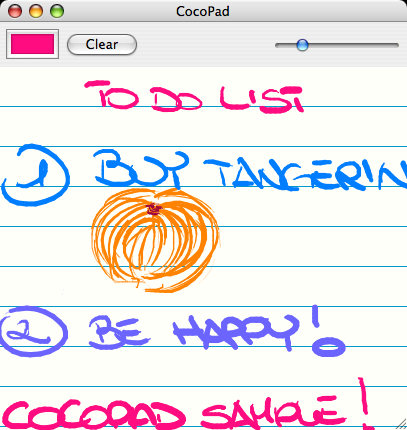Zoom the window with the green button
Image resolution: width=407 pixels, height=430 pixels.
(57, 11)
